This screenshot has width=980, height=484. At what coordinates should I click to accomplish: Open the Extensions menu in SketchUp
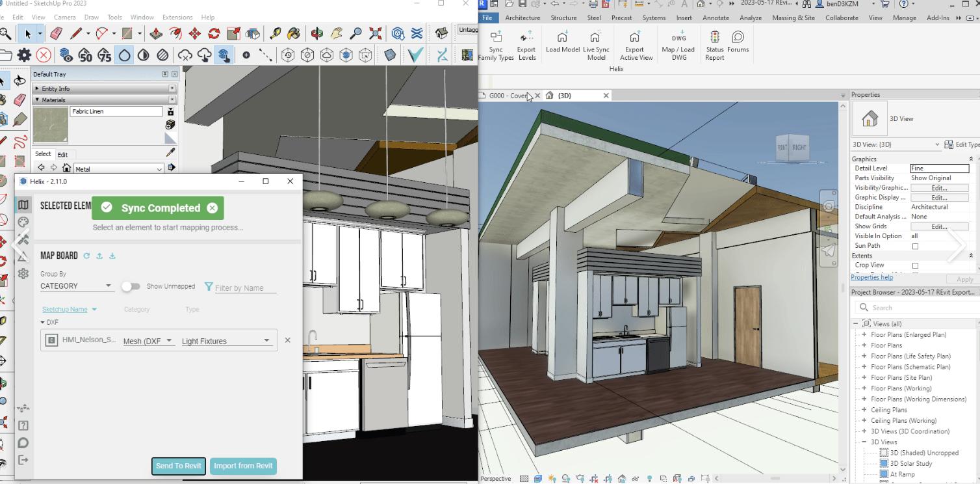[x=177, y=18]
